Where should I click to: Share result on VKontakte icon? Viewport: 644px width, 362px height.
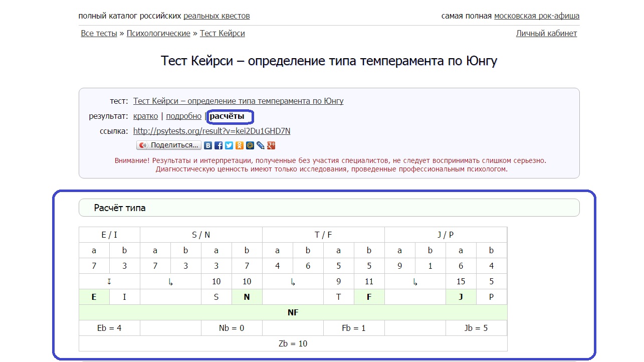pos(208,145)
